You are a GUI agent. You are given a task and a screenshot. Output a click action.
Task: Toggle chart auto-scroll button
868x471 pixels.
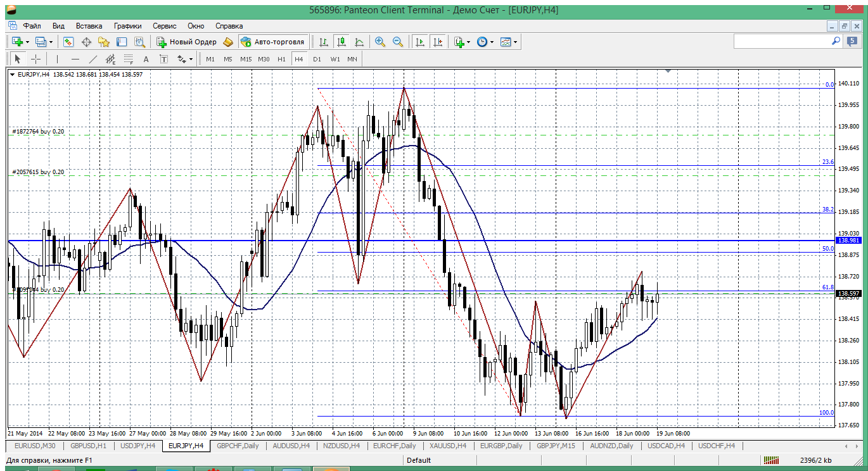(419, 42)
